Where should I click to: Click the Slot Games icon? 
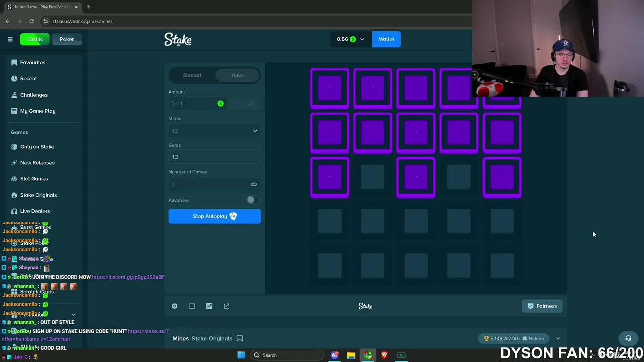[x=14, y=179]
